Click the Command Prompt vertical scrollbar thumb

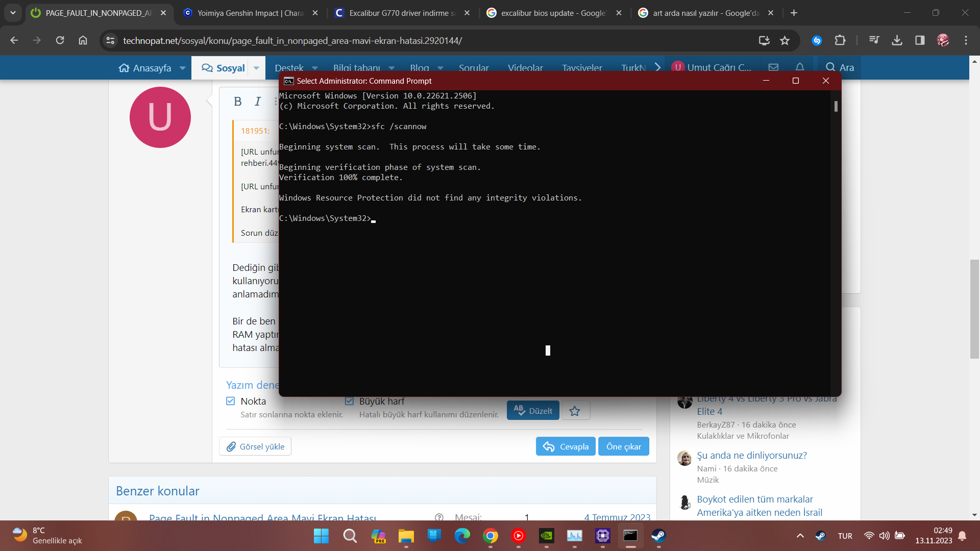pos(836,106)
